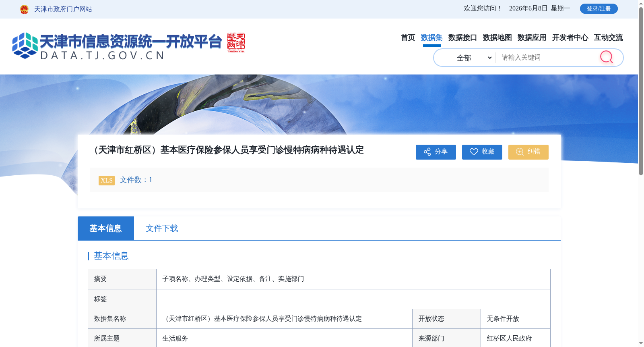644x347 pixels.
Task: Click the 生活服务 value cell
Action: tap(284, 338)
